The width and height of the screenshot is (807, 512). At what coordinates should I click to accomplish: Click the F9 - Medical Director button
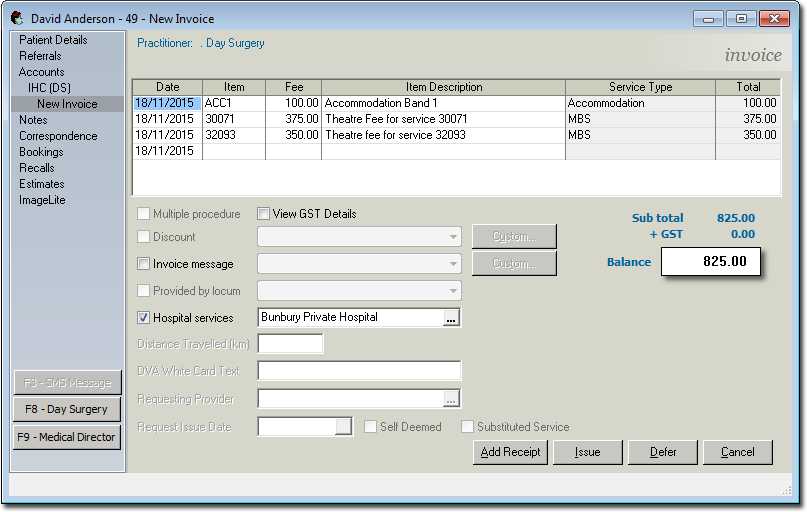pyautogui.click(x=66, y=437)
